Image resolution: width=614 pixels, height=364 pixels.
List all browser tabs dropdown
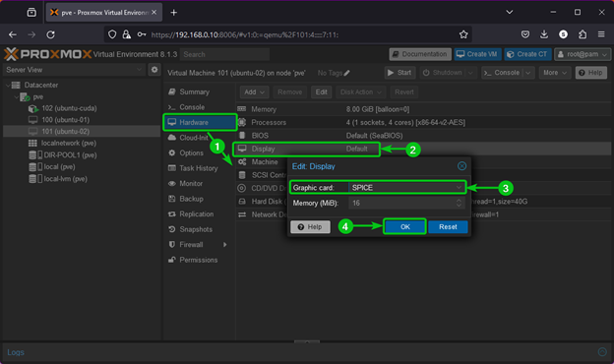[510, 12]
